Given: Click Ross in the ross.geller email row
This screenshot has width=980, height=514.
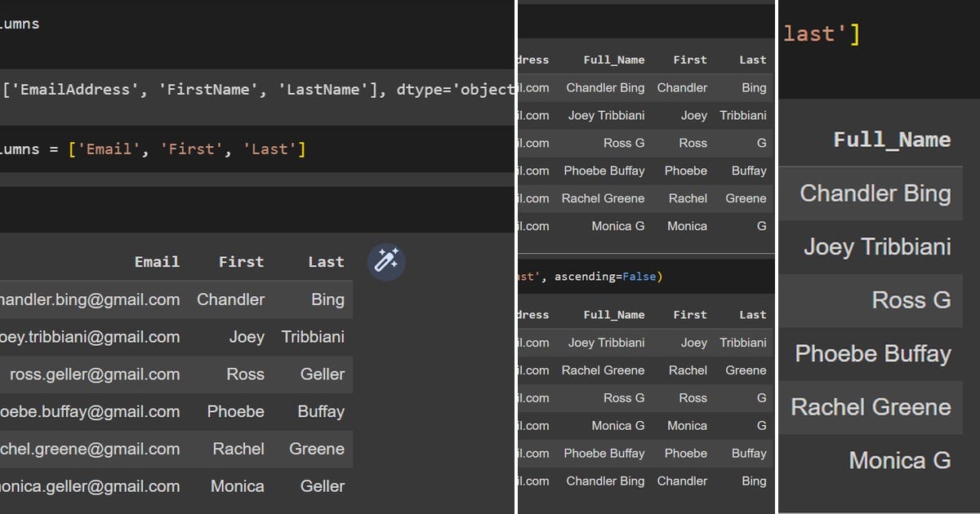Looking at the screenshot, I should [245, 374].
